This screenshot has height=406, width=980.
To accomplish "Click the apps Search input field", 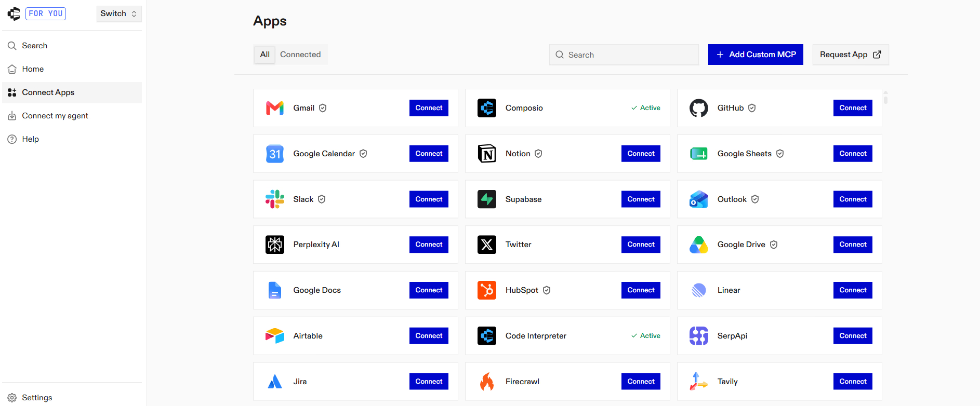I will 624,55.
